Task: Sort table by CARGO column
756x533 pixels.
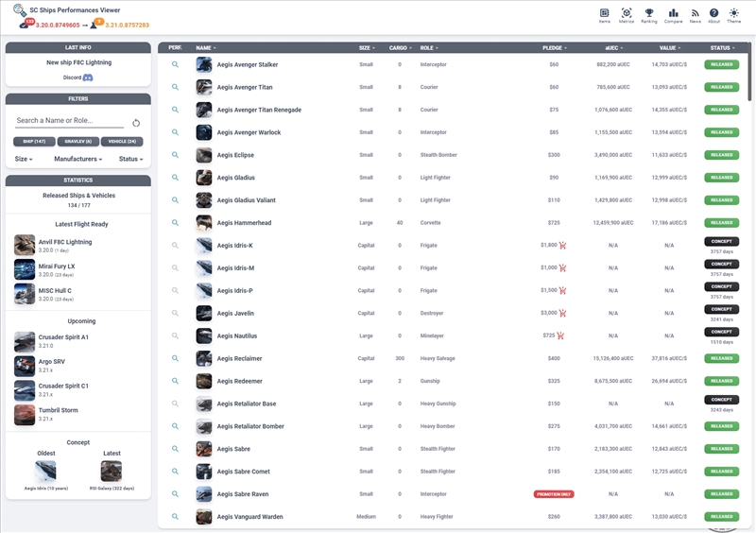Action: [x=400, y=48]
